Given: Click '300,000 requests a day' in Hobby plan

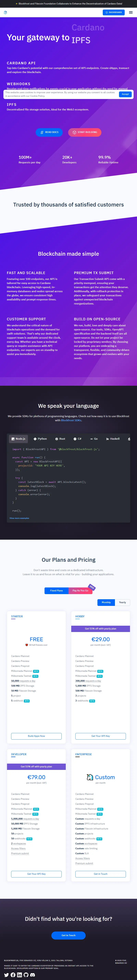Looking at the screenshot, I should coord(88,681).
